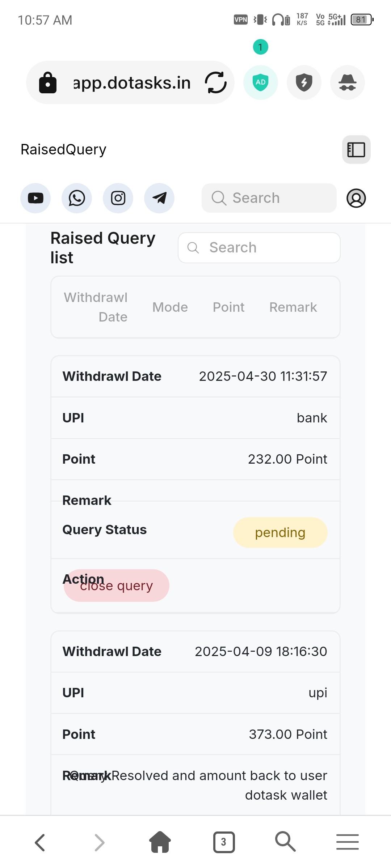
Task: Open the Instagram icon link
Action: tap(118, 198)
